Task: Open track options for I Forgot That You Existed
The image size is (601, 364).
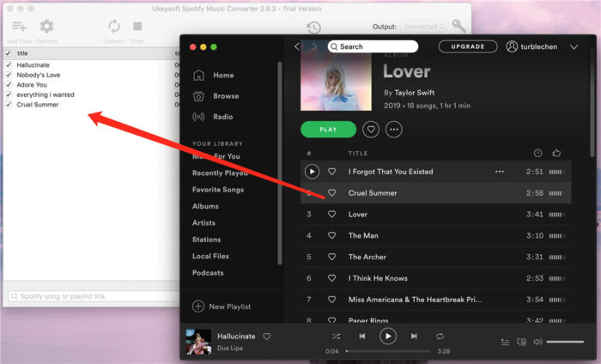Action: [499, 172]
